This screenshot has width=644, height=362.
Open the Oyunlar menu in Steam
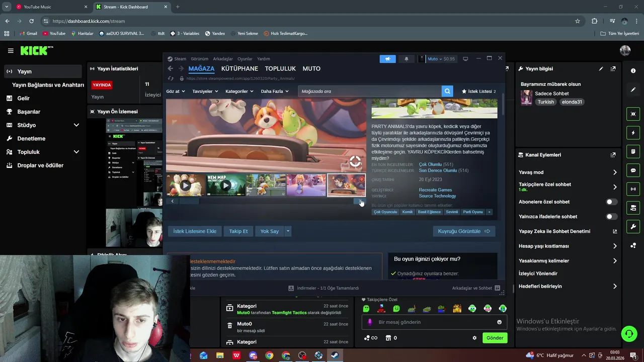pyautogui.click(x=245, y=59)
